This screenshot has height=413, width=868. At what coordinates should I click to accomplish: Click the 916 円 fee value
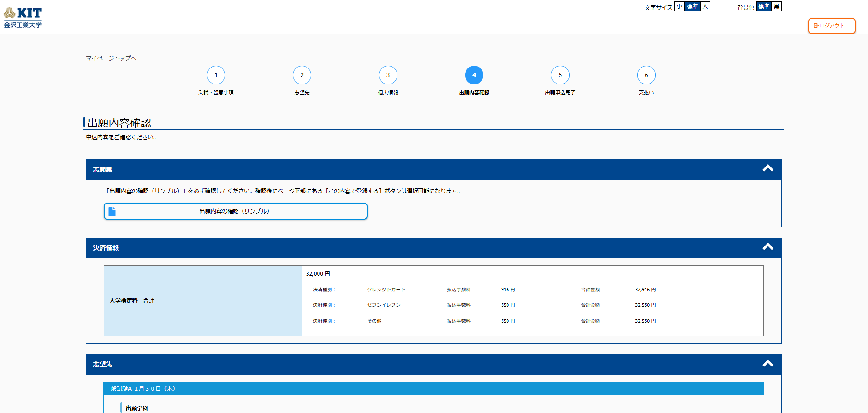[508, 289]
